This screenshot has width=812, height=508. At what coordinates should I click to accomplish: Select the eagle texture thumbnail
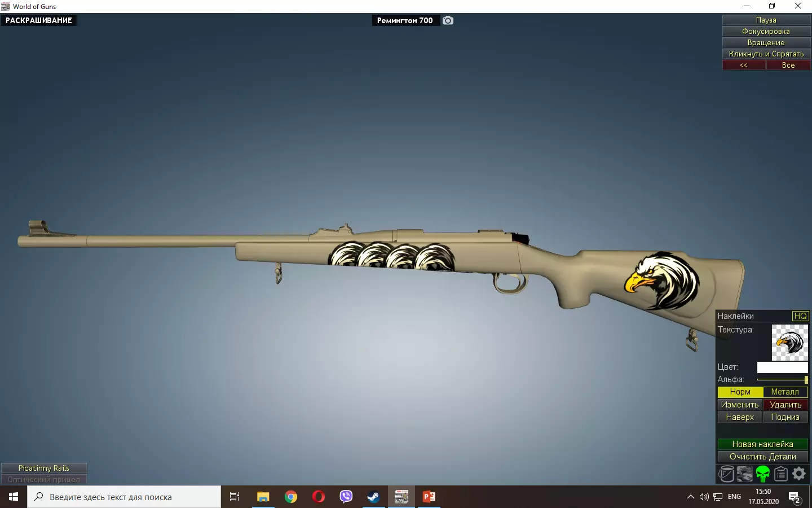click(790, 343)
